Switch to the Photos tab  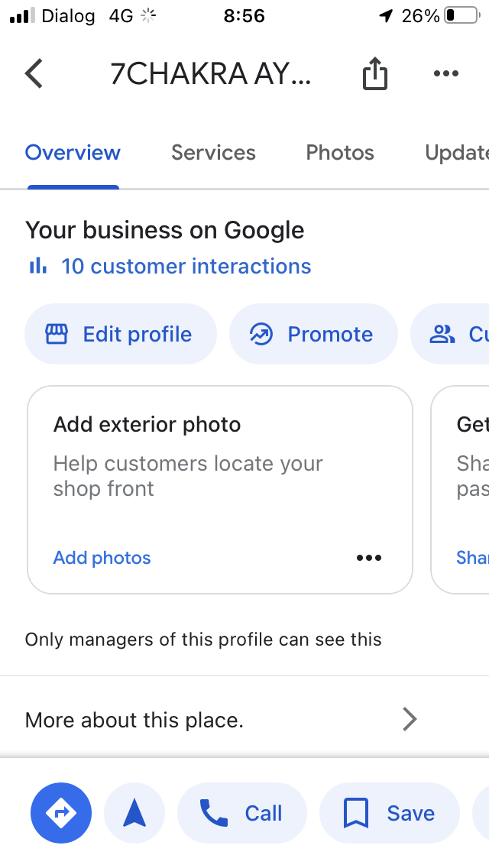click(340, 152)
